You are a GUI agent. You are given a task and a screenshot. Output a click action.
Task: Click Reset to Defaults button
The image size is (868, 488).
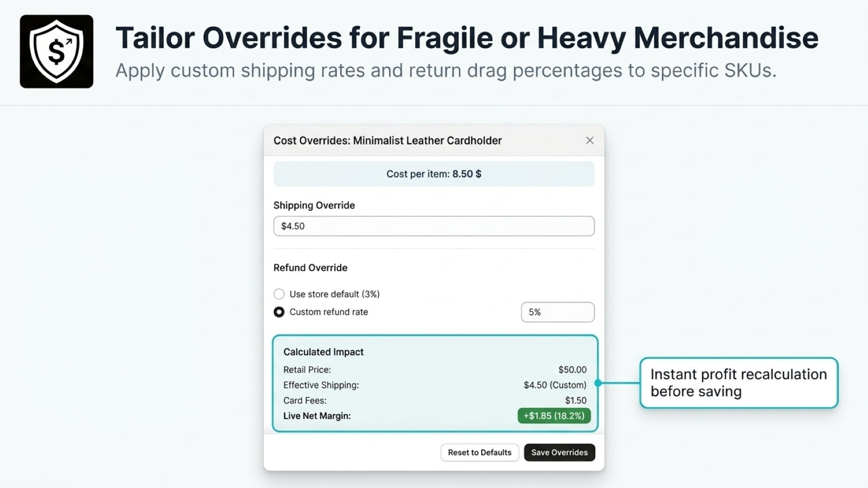point(480,452)
